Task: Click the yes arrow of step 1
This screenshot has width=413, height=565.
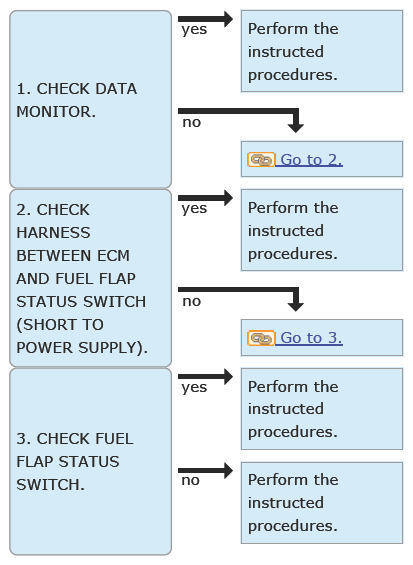Action: pos(205,19)
